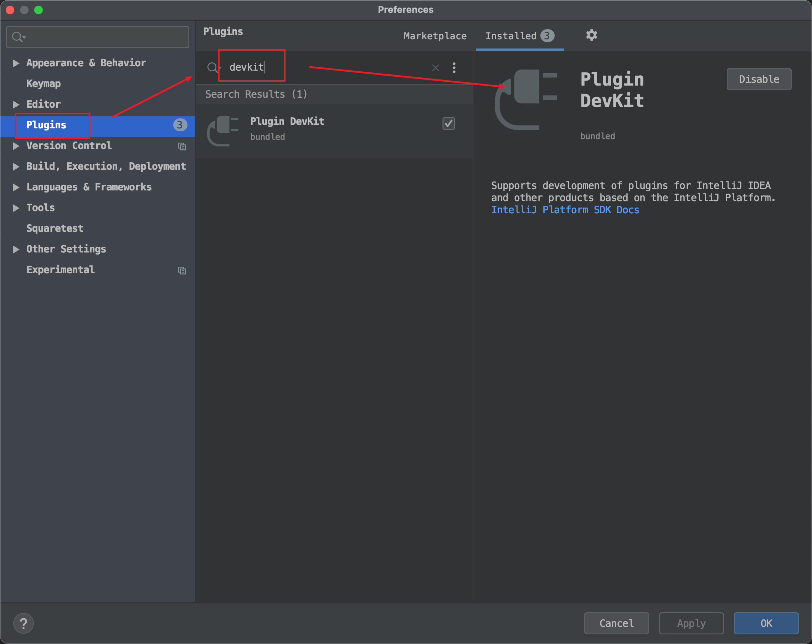812x644 pixels.
Task: Zoom the Preferences window with green button
Action: point(38,10)
